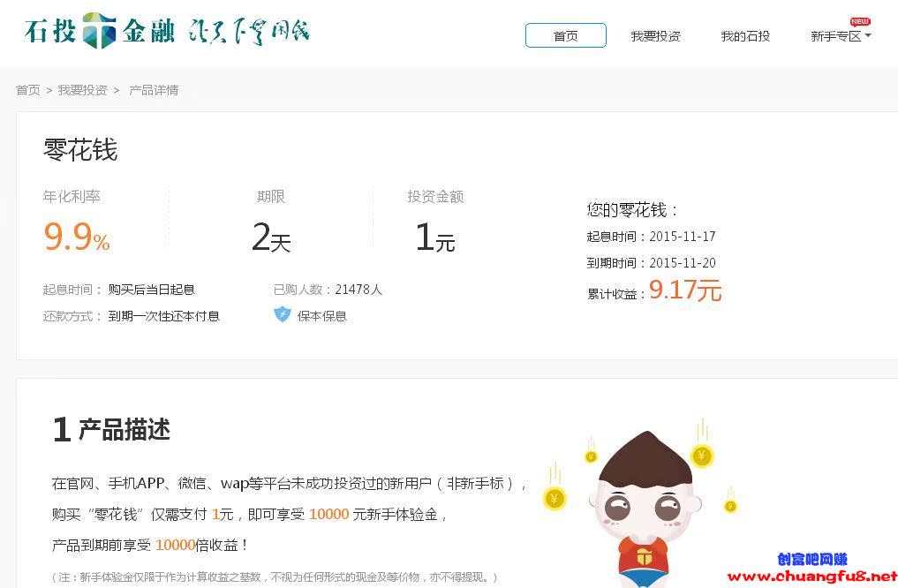Click the NEW badge above 新手专区
Viewport: 898px width, 588px height.
tap(860, 22)
